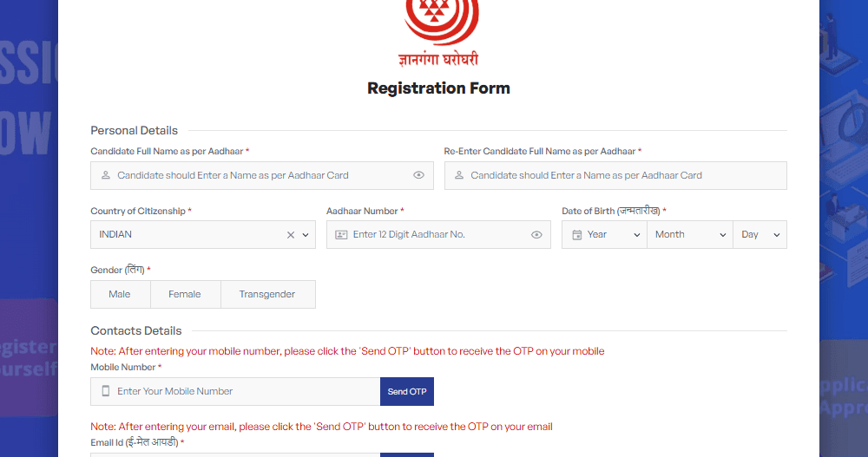Choose Transgender gender option
Screen dimensions: 868x457
(x=268, y=294)
